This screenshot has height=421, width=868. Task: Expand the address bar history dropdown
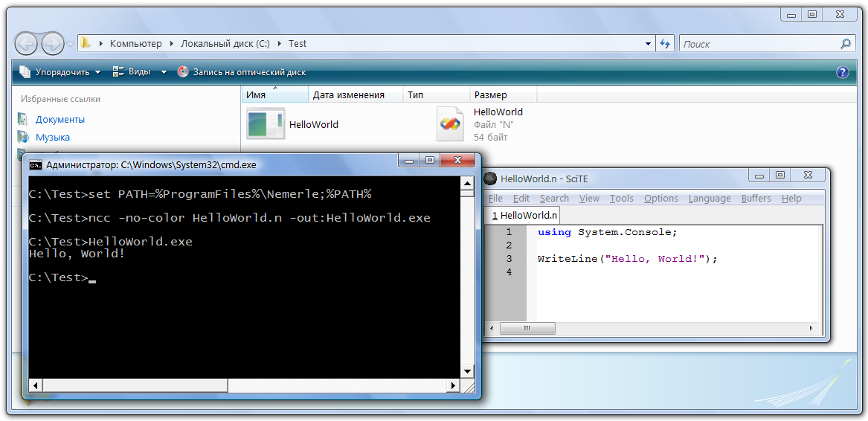[649, 44]
